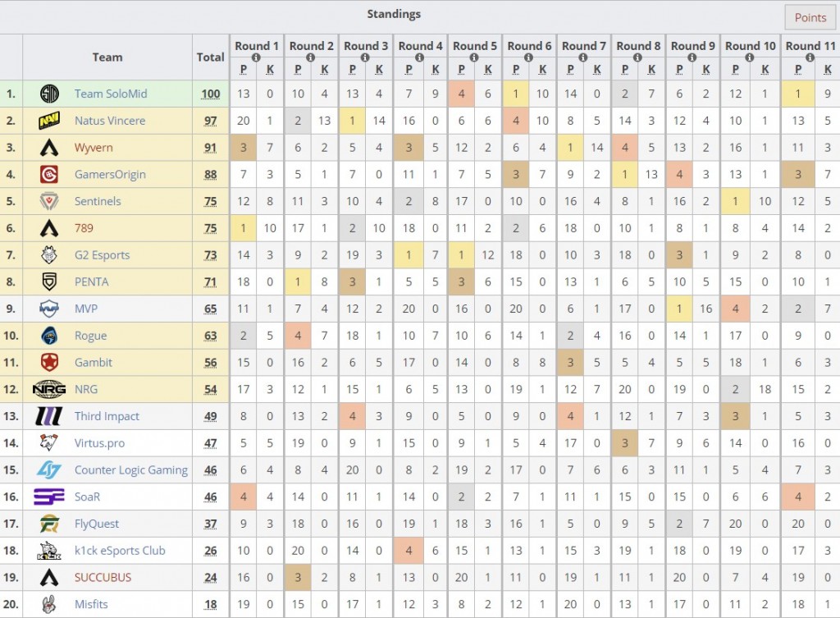Viewport: 840px width, 618px height.
Task: Click the Round 9 info icon
Action: [x=692, y=57]
